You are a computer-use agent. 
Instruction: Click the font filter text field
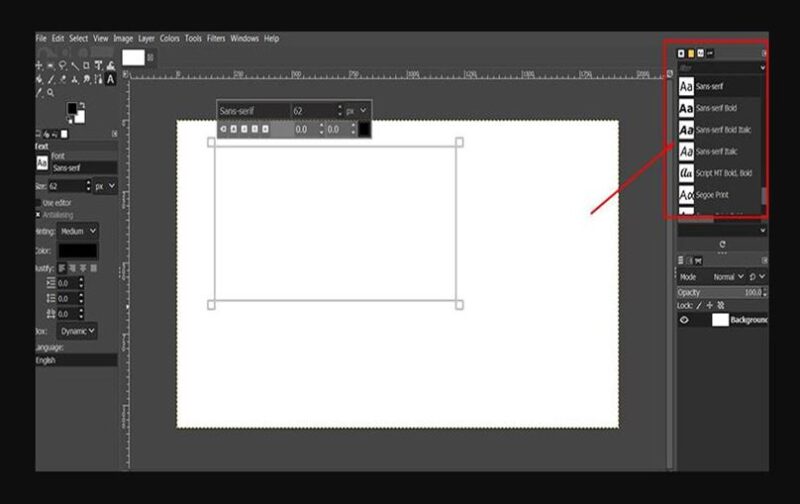tap(718, 67)
